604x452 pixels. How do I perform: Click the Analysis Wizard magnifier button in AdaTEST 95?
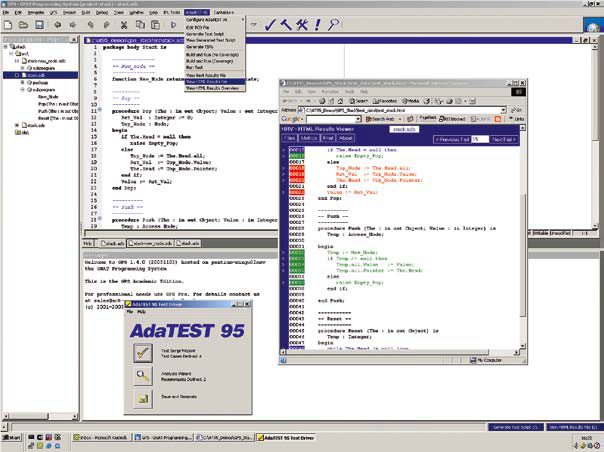(x=143, y=376)
